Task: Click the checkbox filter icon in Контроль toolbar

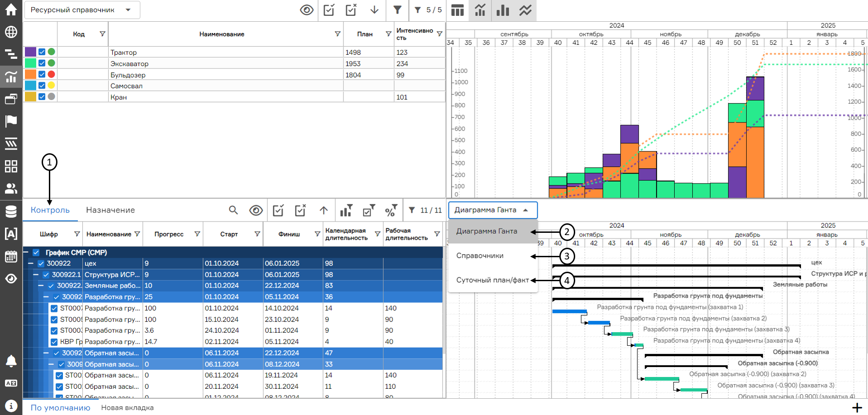Action: pos(369,210)
